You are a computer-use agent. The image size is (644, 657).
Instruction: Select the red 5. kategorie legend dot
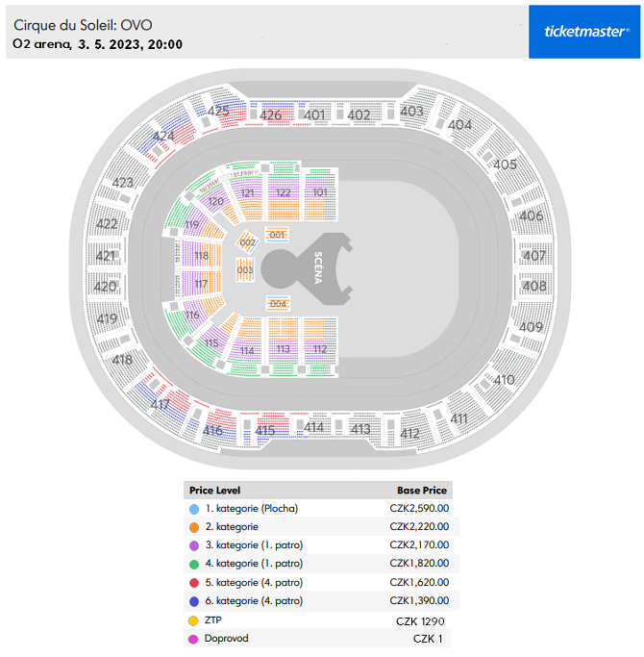click(x=194, y=583)
